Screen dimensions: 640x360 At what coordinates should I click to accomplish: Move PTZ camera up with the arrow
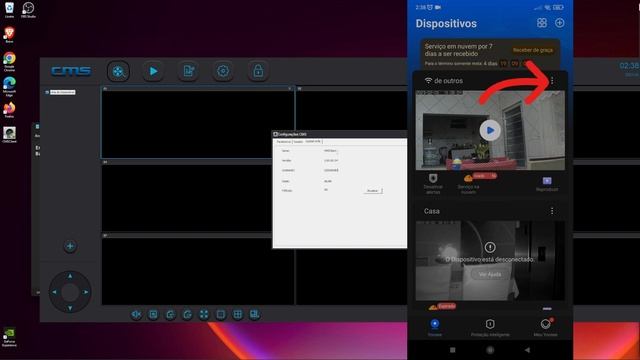pyautogui.click(x=70, y=276)
